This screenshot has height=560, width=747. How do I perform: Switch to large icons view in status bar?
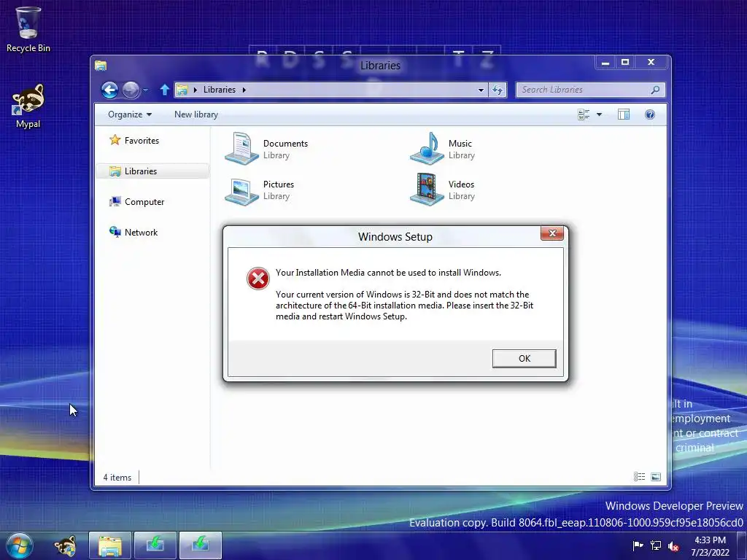click(x=656, y=477)
